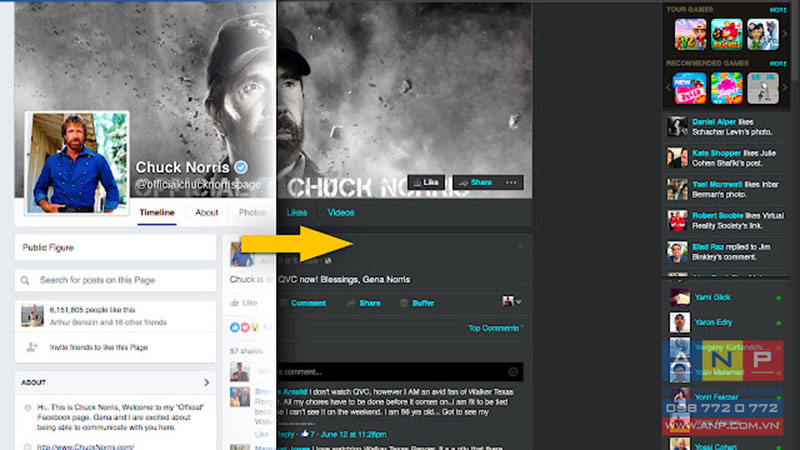Click MORE next to Your Games
The image size is (800, 450).
[778, 10]
